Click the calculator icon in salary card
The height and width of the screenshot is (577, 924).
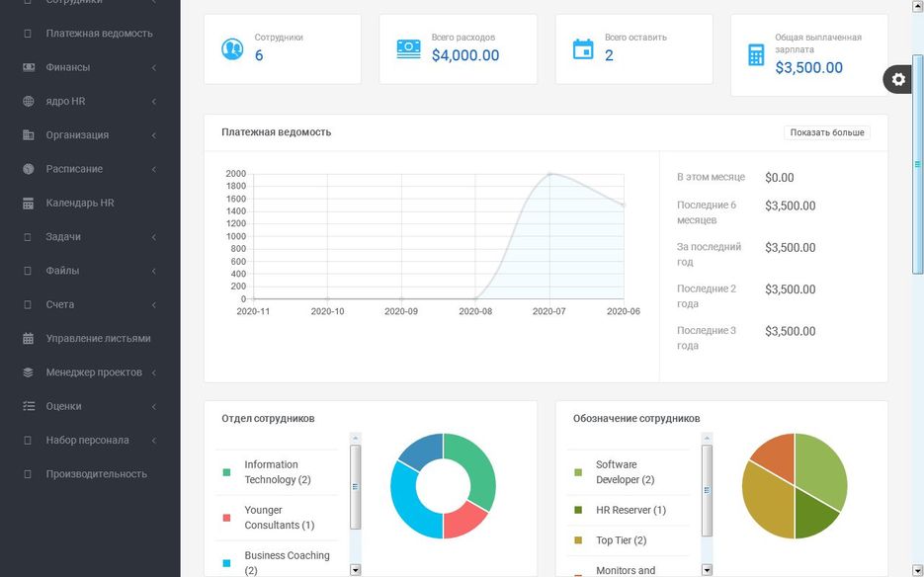click(756, 55)
